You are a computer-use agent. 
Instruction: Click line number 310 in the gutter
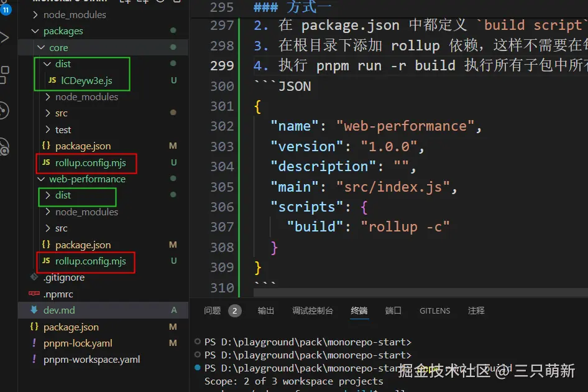[222, 288]
